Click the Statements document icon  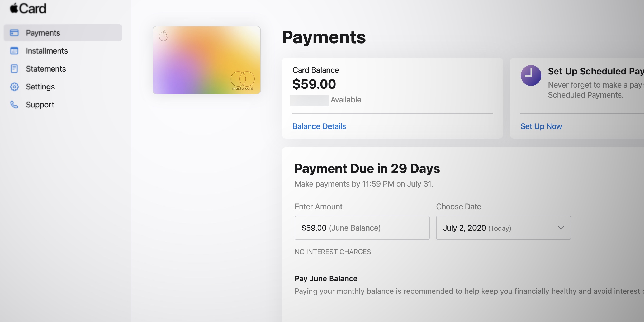pos(14,69)
